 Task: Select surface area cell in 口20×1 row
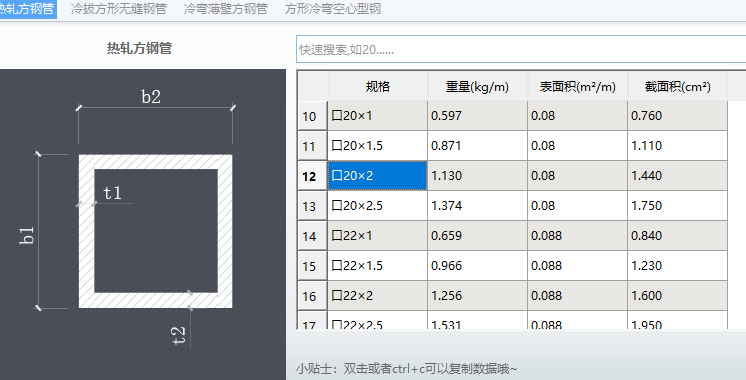pyautogui.click(x=578, y=116)
